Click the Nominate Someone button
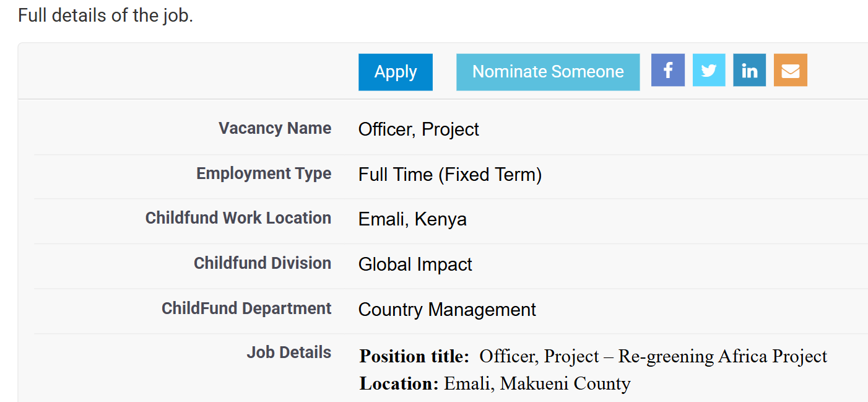The height and width of the screenshot is (402, 868). (x=547, y=71)
